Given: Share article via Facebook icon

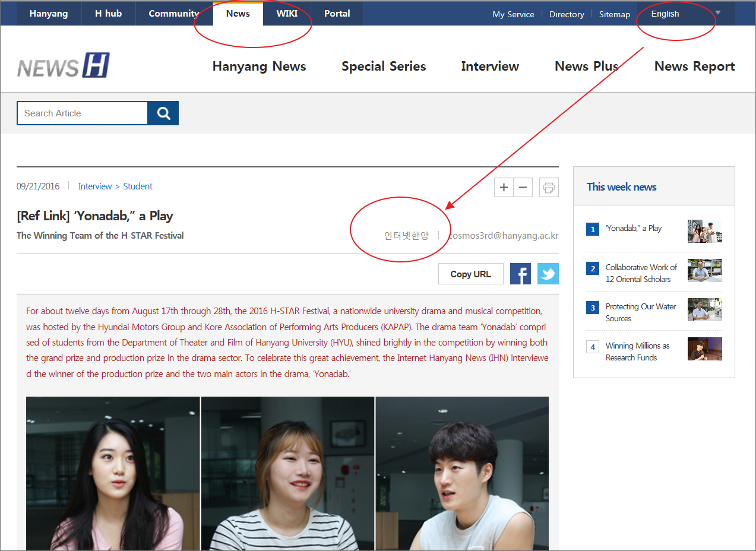Looking at the screenshot, I should coord(520,274).
